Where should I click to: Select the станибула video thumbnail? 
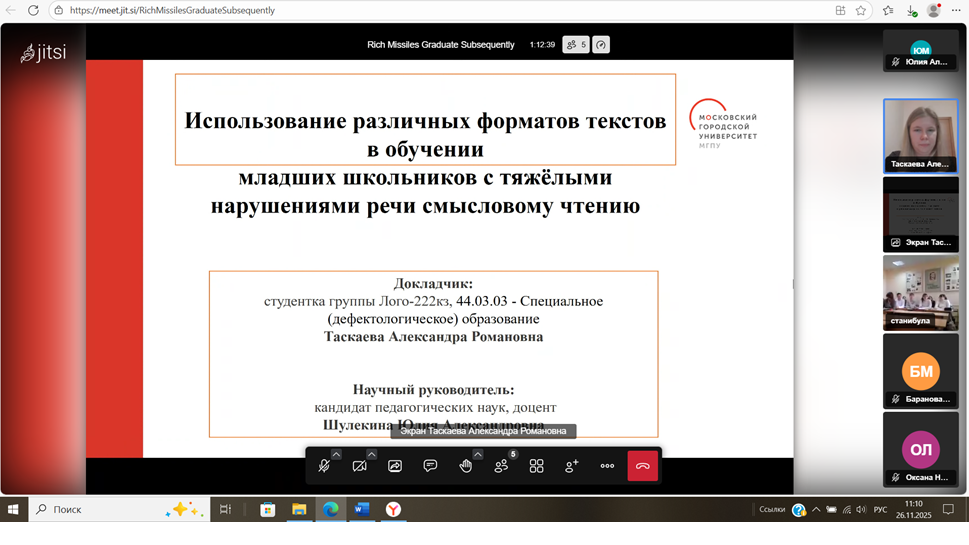(920, 292)
